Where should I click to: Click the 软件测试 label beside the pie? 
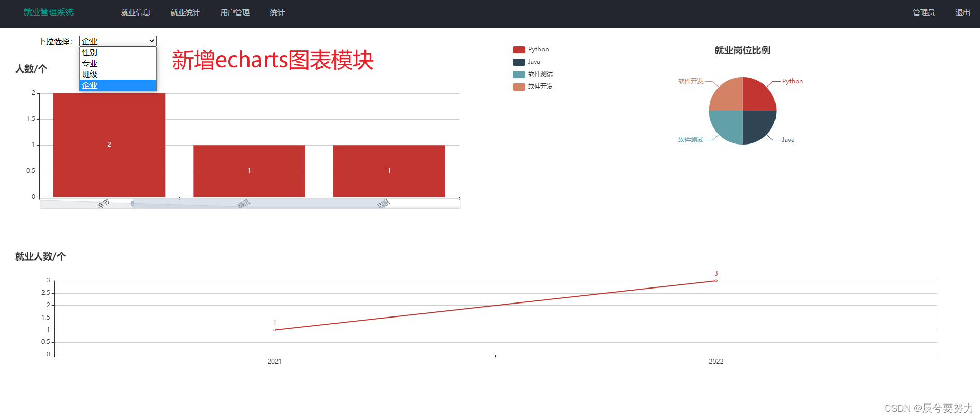691,140
